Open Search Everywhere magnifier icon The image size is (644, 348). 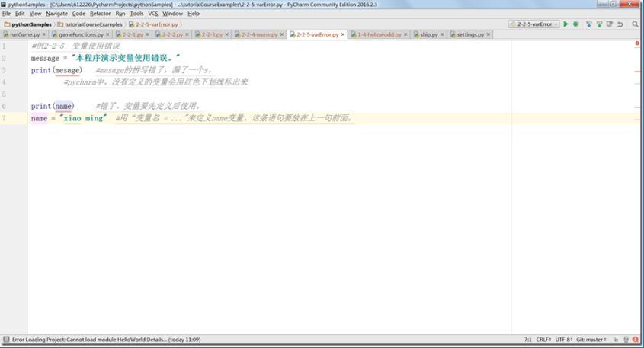(635, 24)
